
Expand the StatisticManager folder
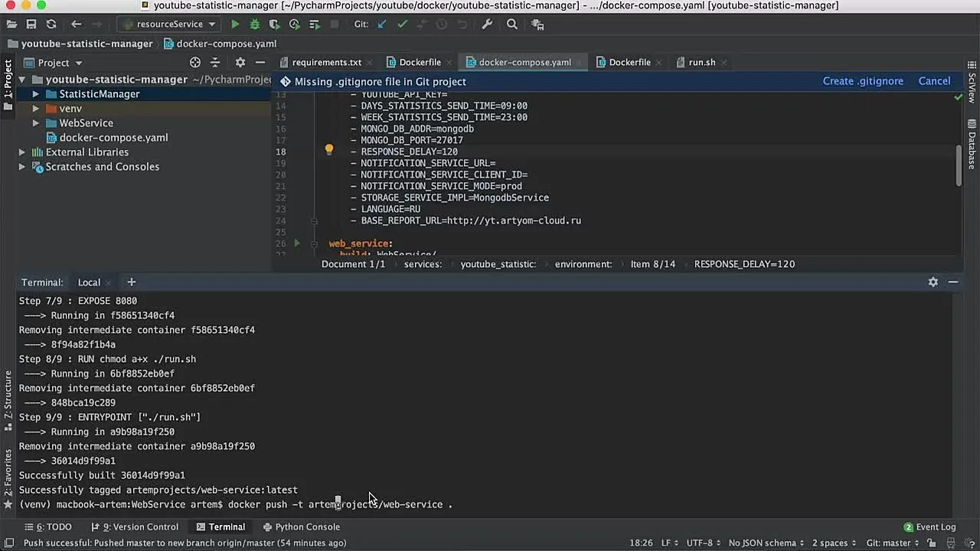pyautogui.click(x=35, y=94)
